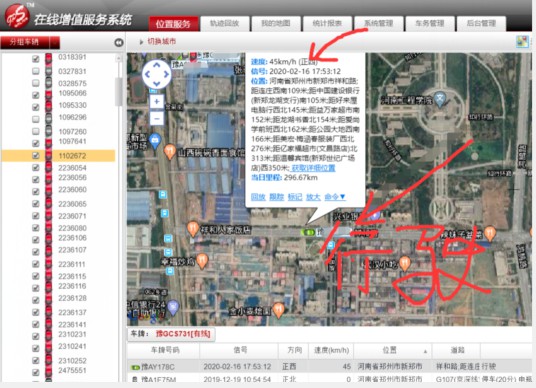536x388 pixels.
Task: Check the box for vehicle 1096296
Action: (36, 119)
